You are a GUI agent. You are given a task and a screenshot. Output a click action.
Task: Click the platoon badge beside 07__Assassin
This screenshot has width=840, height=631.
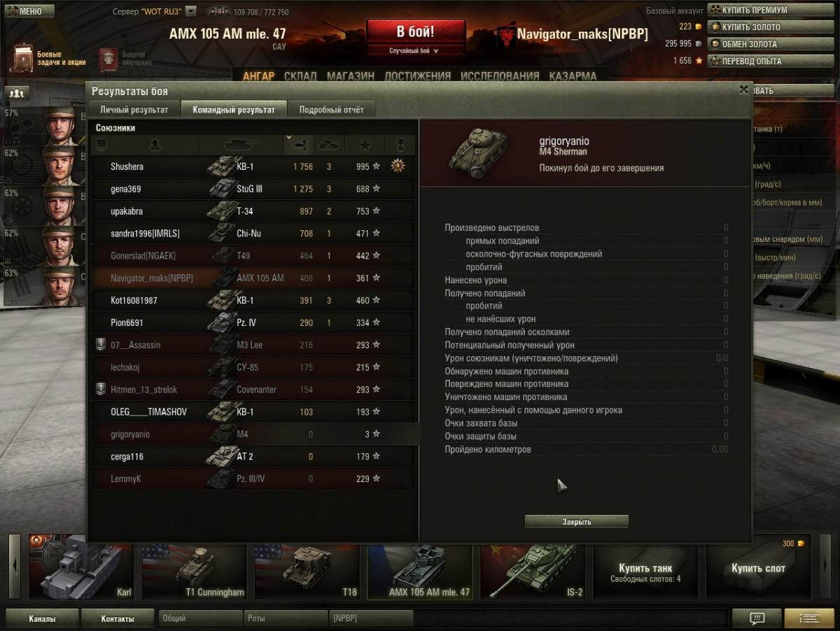point(101,345)
